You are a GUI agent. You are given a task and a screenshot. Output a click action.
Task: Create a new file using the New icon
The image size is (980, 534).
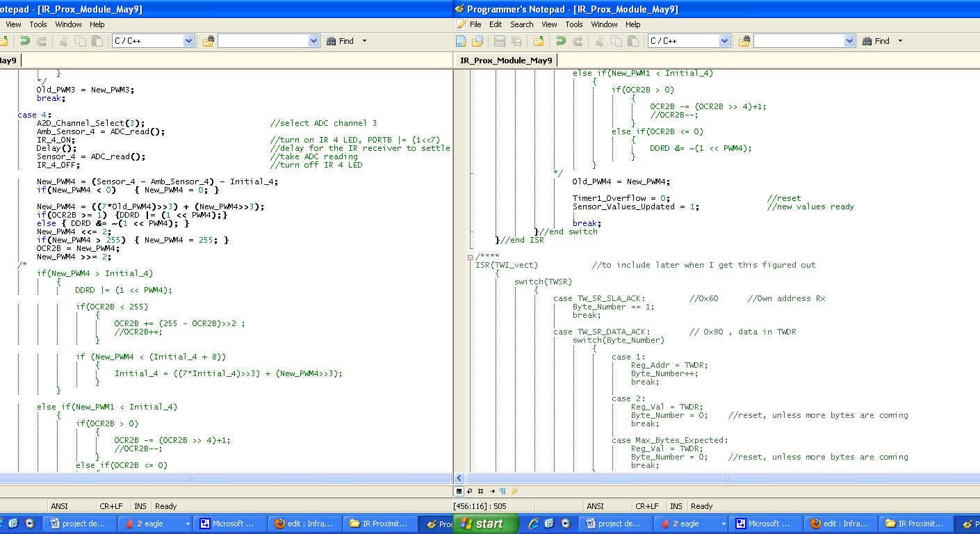coord(461,40)
